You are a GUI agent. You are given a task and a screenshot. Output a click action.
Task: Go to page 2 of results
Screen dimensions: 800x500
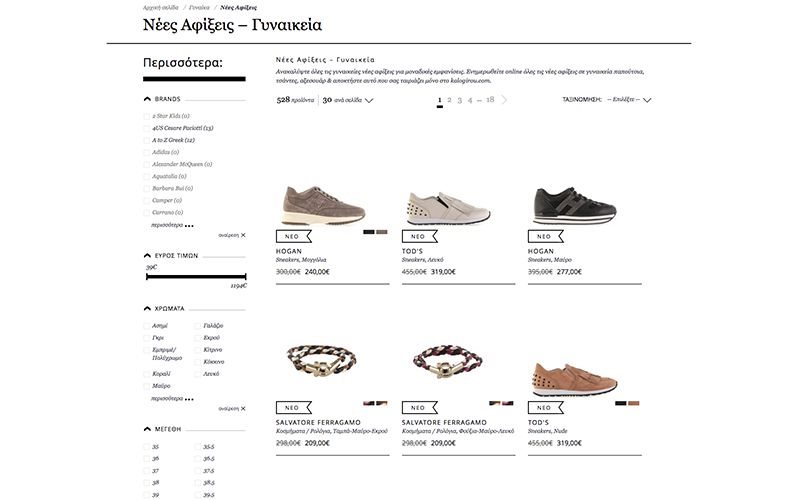click(x=449, y=100)
